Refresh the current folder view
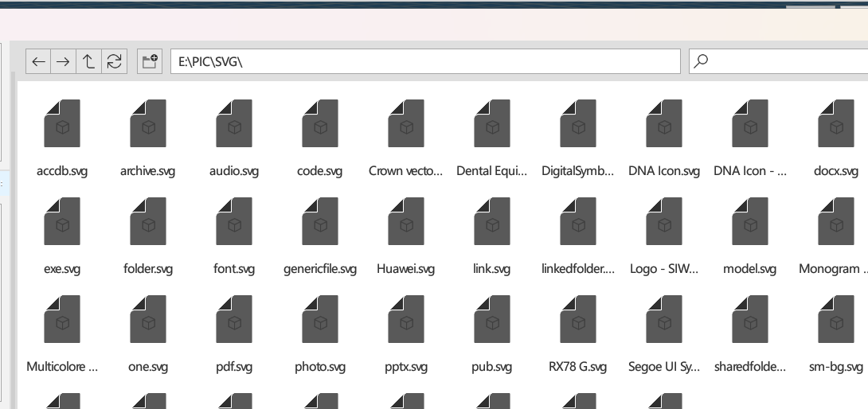Image resolution: width=868 pixels, height=409 pixels. 114,61
